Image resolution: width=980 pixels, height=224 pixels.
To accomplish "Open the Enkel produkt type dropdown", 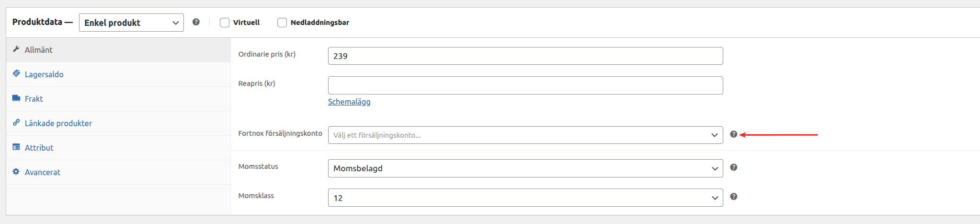I will (x=131, y=23).
